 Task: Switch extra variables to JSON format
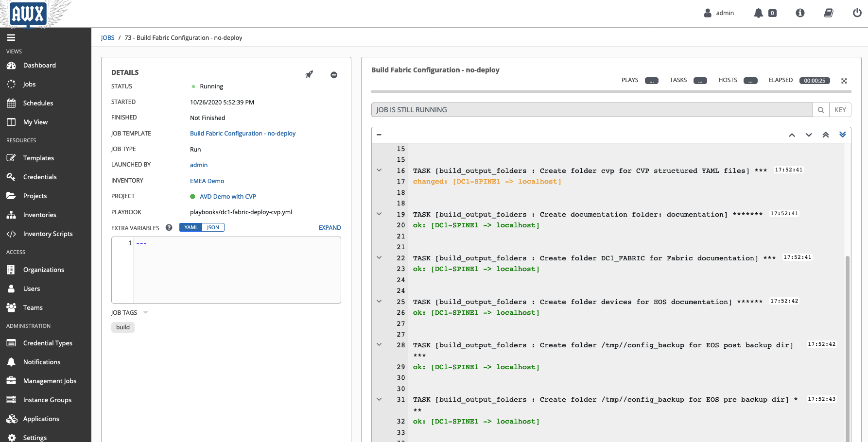click(213, 227)
